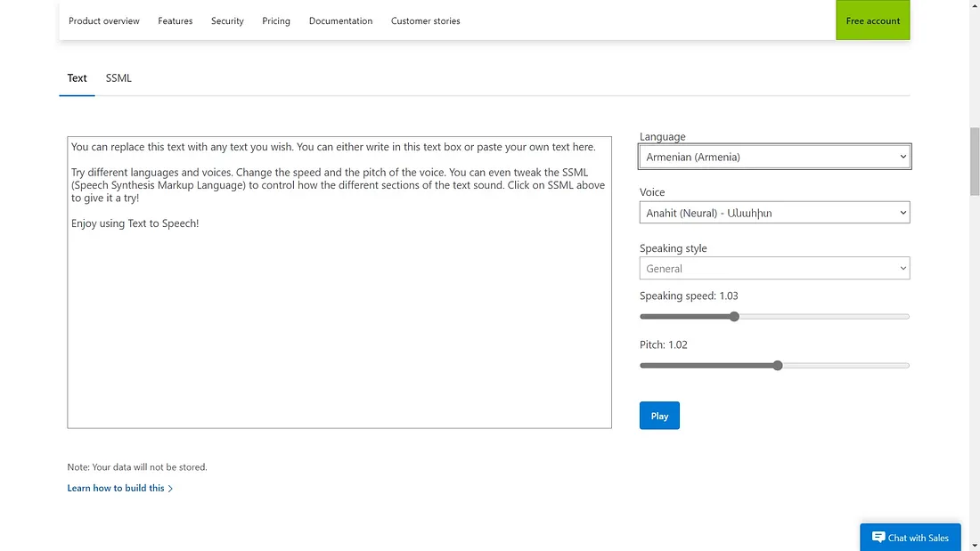Image resolution: width=980 pixels, height=551 pixels.
Task: Open the Voice dropdown showing Anahit
Action: coord(774,213)
